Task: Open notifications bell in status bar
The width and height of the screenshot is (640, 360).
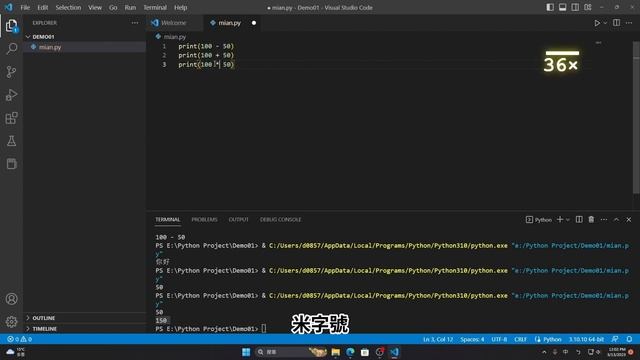Action: pos(629,339)
